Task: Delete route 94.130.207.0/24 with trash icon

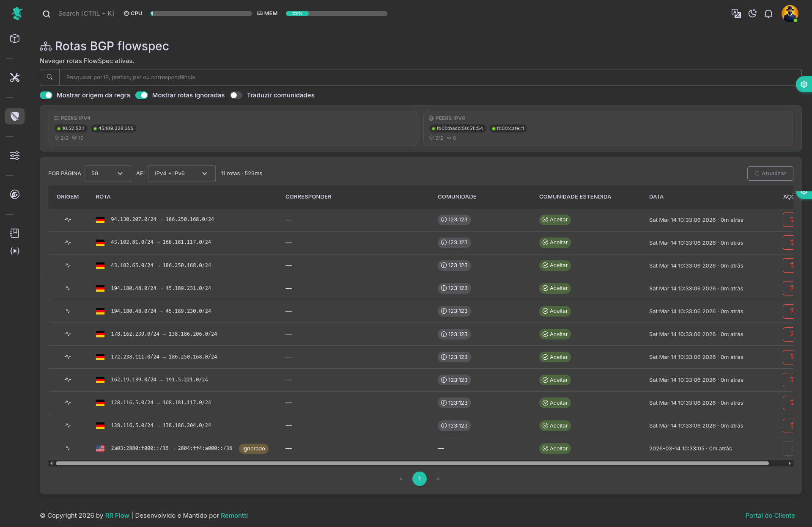Action: point(791,220)
